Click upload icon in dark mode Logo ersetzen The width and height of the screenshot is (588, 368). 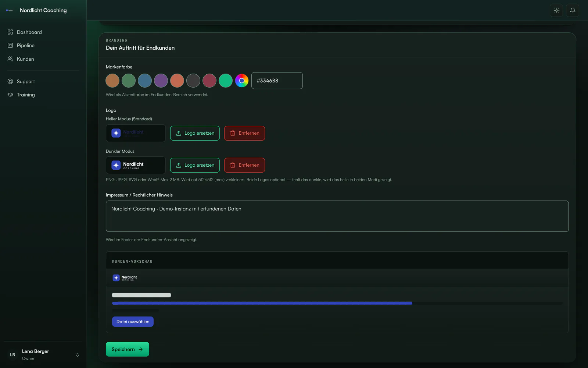[179, 165]
